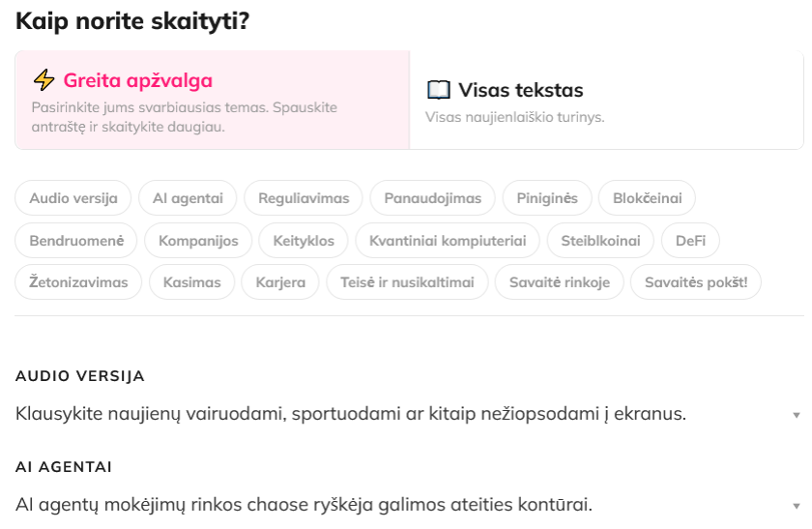The width and height of the screenshot is (812, 529).
Task: Go to the Blokčeinai topic
Action: 647,198
